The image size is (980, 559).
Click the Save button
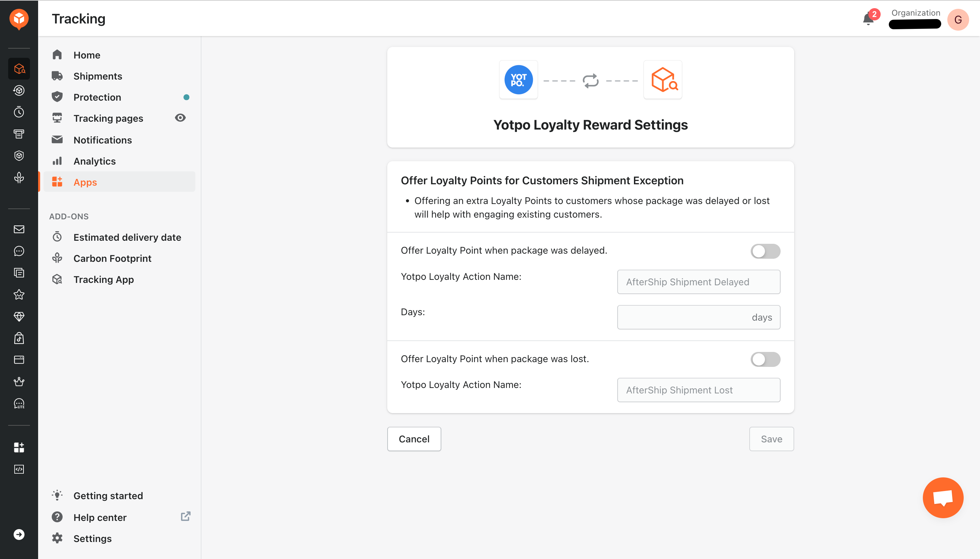[x=771, y=439]
